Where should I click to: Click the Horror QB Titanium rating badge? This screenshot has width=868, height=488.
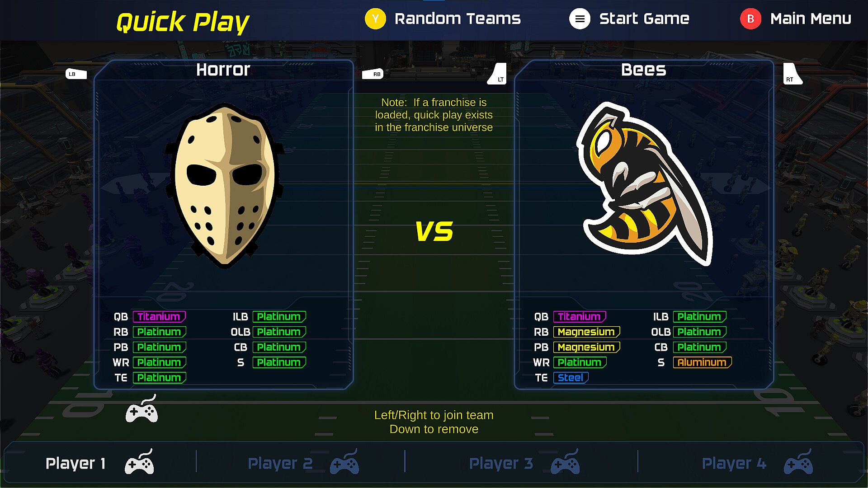pos(159,317)
